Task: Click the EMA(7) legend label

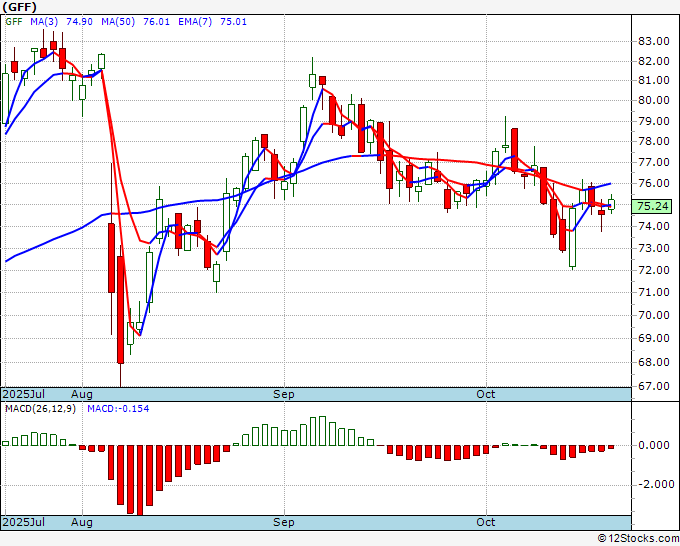Action: coord(195,22)
